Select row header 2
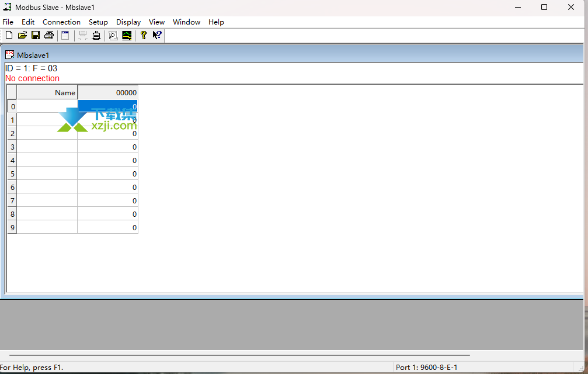The width and height of the screenshot is (588, 374). pyautogui.click(x=12, y=134)
